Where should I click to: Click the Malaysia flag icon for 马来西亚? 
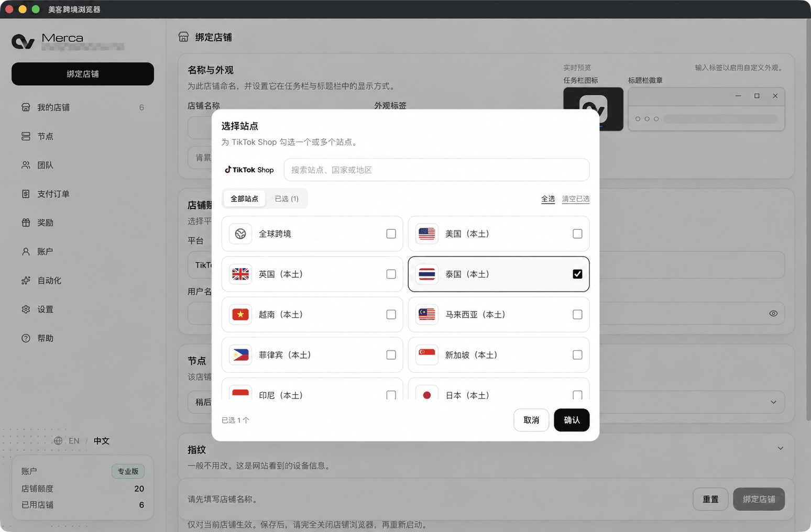coord(427,314)
